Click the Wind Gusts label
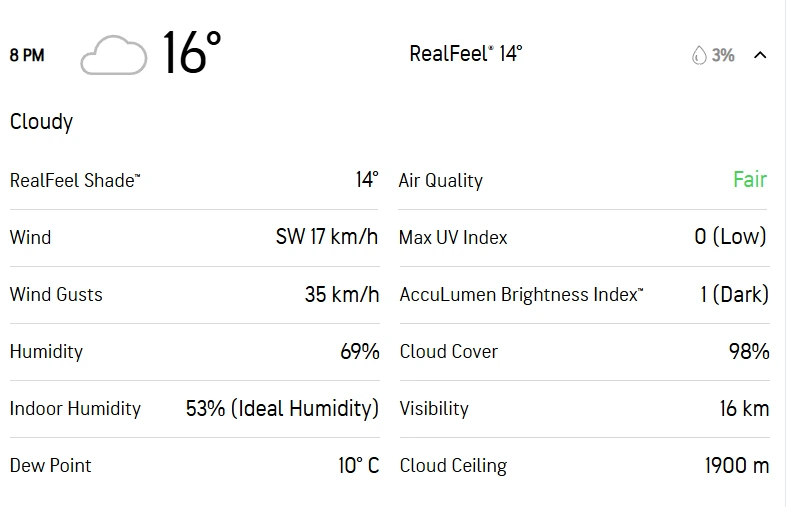This screenshot has width=786, height=507. coord(56,294)
